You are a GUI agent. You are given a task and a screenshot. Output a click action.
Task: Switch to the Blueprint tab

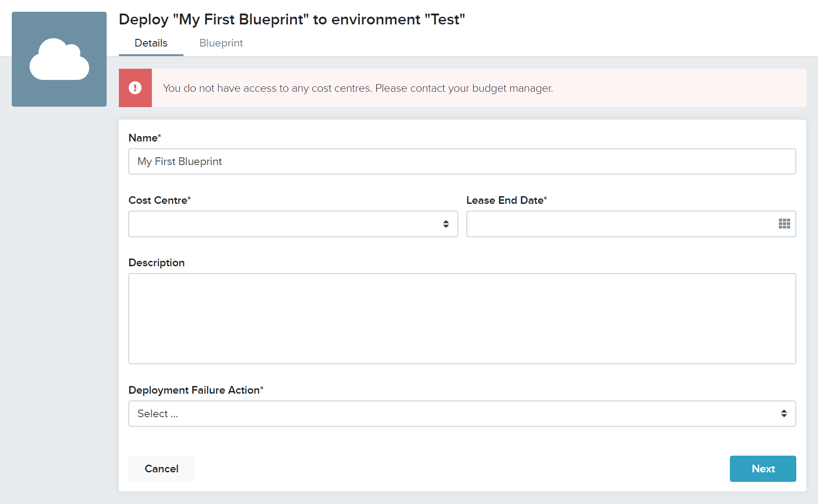click(221, 43)
